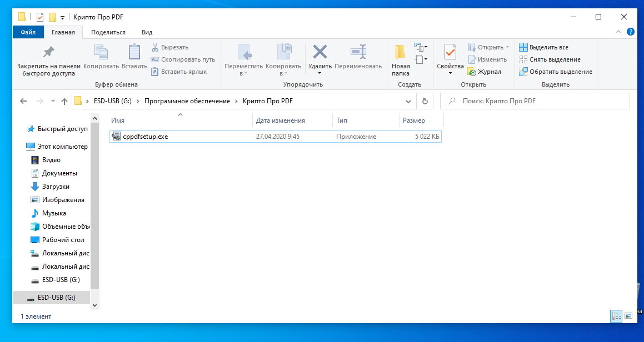Click Выделить все
The height and width of the screenshot is (342, 644).
click(x=544, y=47)
